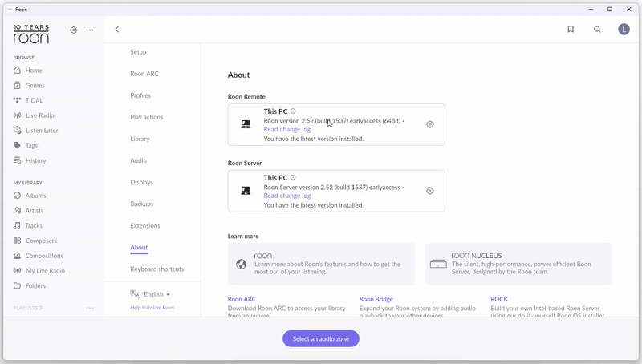642x364 pixels.
Task: Click the Composers icon
Action: pyautogui.click(x=17, y=241)
